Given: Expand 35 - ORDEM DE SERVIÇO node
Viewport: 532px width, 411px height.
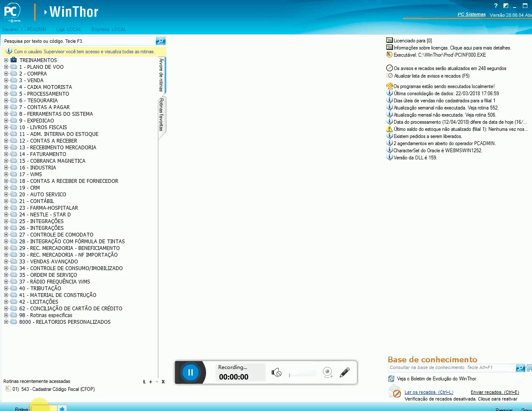Looking at the screenshot, I should coord(6,275).
